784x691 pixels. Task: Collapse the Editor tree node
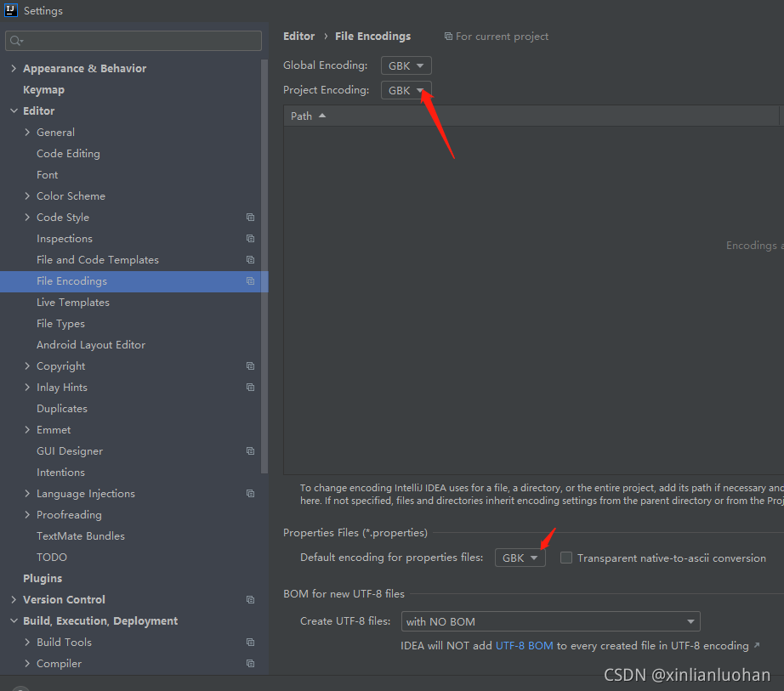(13, 110)
